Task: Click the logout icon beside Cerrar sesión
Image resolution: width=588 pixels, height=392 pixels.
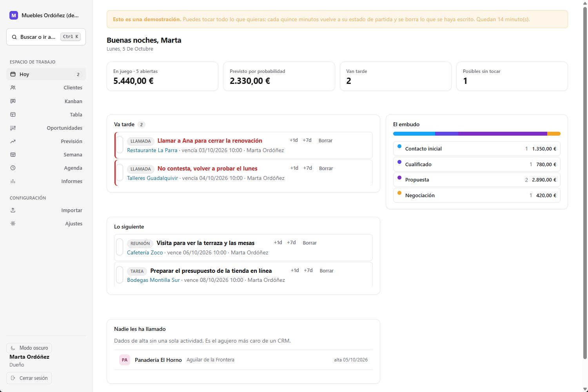Action: point(13,378)
